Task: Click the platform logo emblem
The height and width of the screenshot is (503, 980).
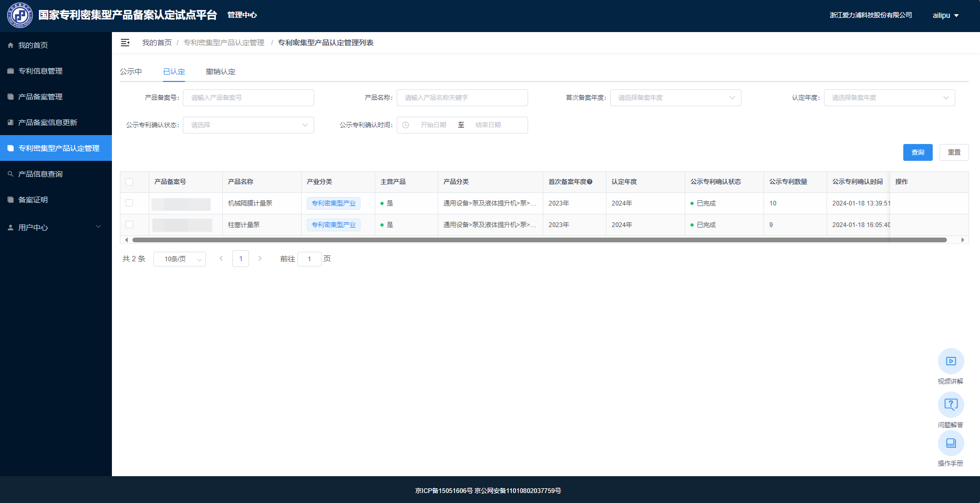Action: 20,15
